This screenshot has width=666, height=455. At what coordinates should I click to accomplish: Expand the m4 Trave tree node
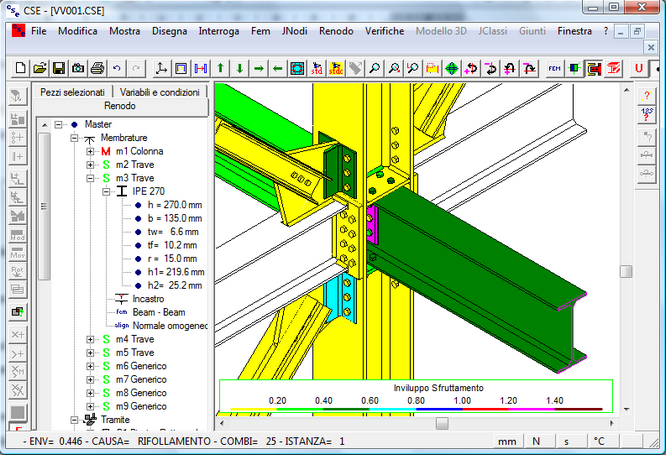click(91, 339)
